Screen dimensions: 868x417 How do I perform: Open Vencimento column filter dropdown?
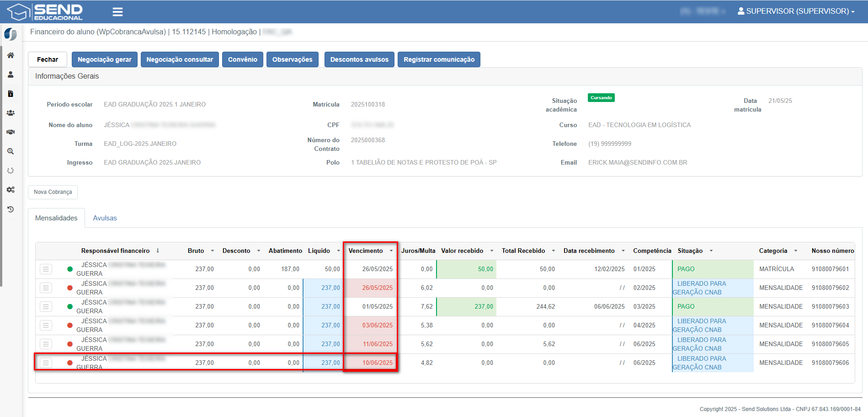click(x=391, y=251)
